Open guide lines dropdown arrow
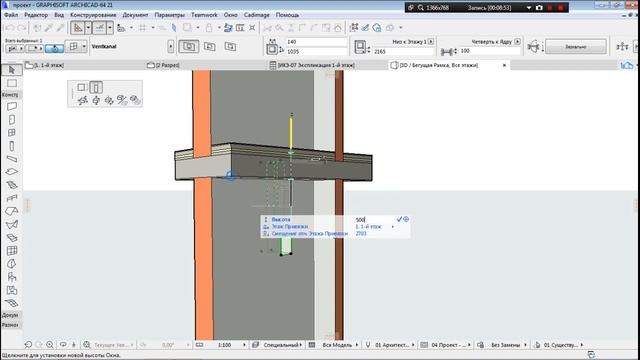Image resolution: width=640 pixels, height=360 pixels. coord(88,28)
